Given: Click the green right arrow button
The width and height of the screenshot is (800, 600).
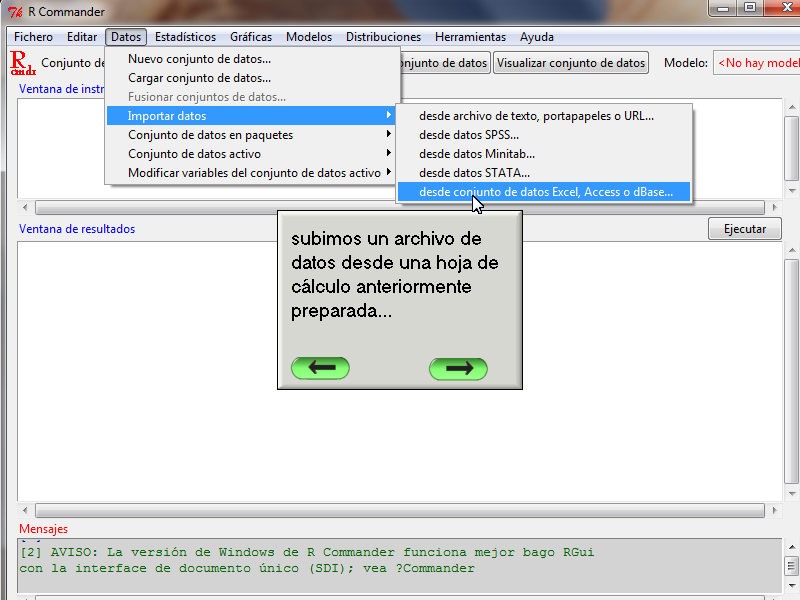Looking at the screenshot, I should [458, 368].
